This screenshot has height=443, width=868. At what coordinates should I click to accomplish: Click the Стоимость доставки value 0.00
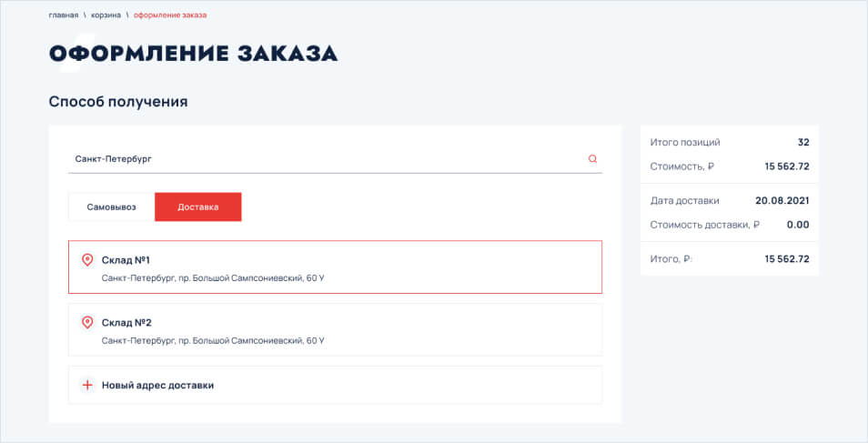click(x=797, y=225)
